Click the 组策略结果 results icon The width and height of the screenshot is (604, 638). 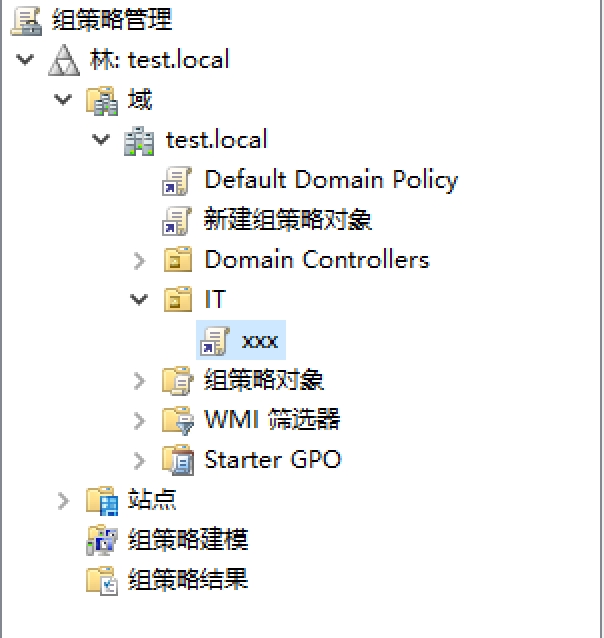point(101,580)
